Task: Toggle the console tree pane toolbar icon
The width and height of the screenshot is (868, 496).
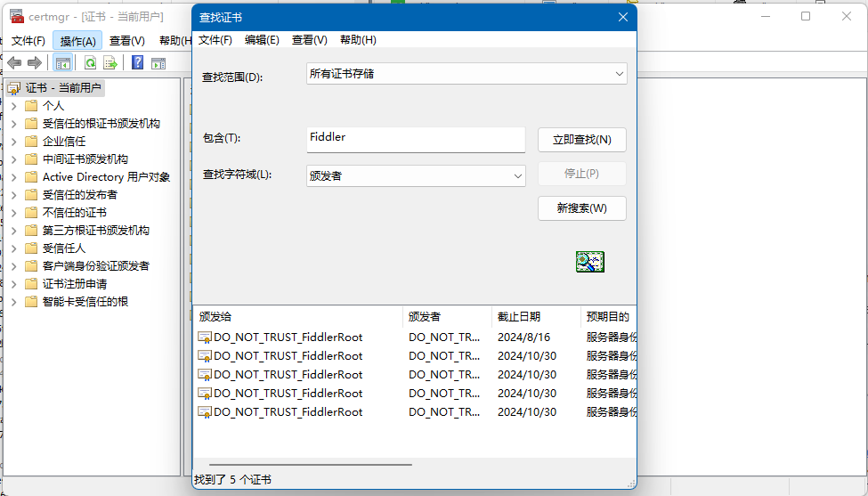Action: (62, 63)
